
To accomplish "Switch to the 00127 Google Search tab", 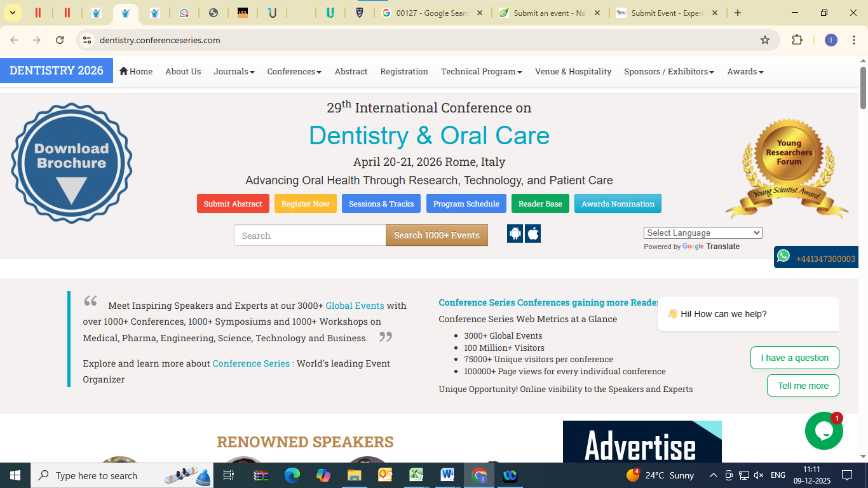I will coord(432,13).
